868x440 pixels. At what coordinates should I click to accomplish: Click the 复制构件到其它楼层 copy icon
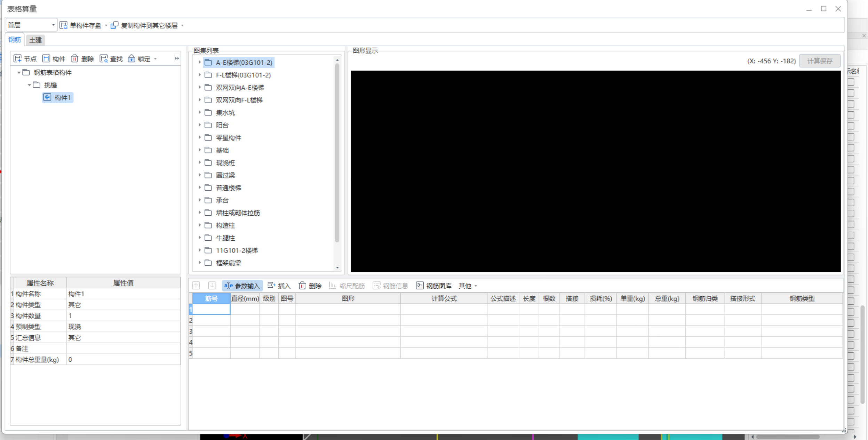point(114,25)
